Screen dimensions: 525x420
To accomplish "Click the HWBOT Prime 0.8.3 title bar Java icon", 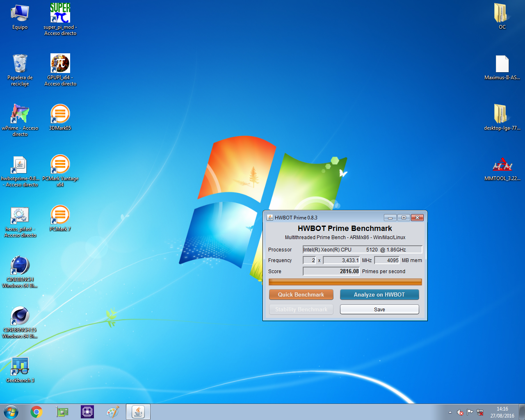I will coord(270,217).
